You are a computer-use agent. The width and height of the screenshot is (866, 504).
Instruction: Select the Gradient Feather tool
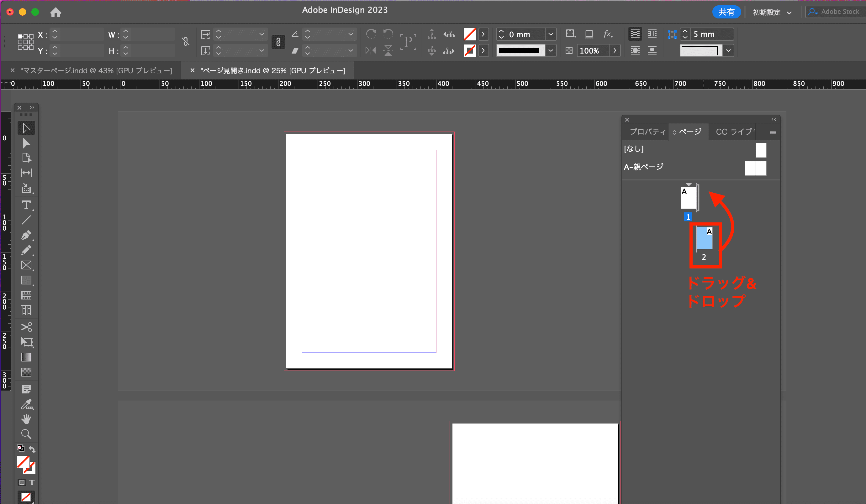click(x=26, y=372)
